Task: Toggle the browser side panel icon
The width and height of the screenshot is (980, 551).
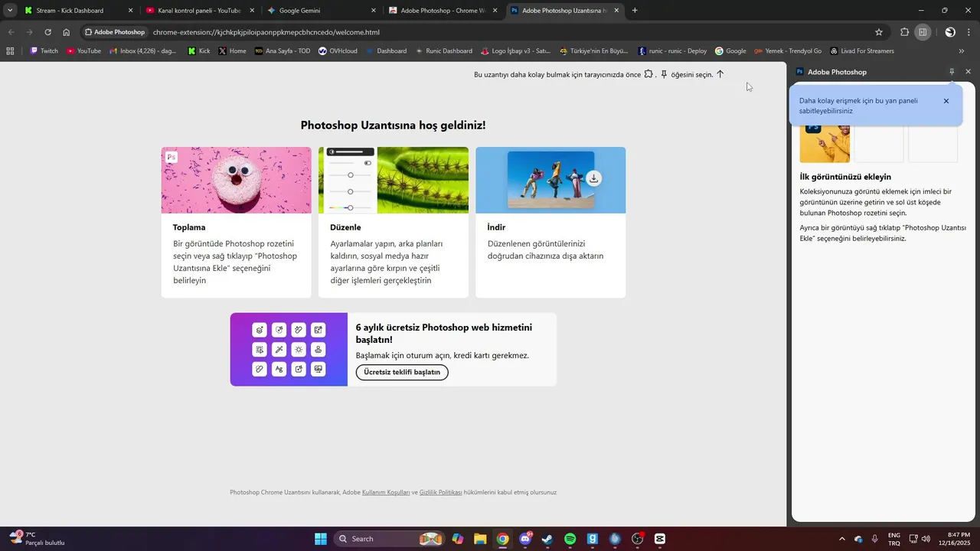Action: (923, 32)
